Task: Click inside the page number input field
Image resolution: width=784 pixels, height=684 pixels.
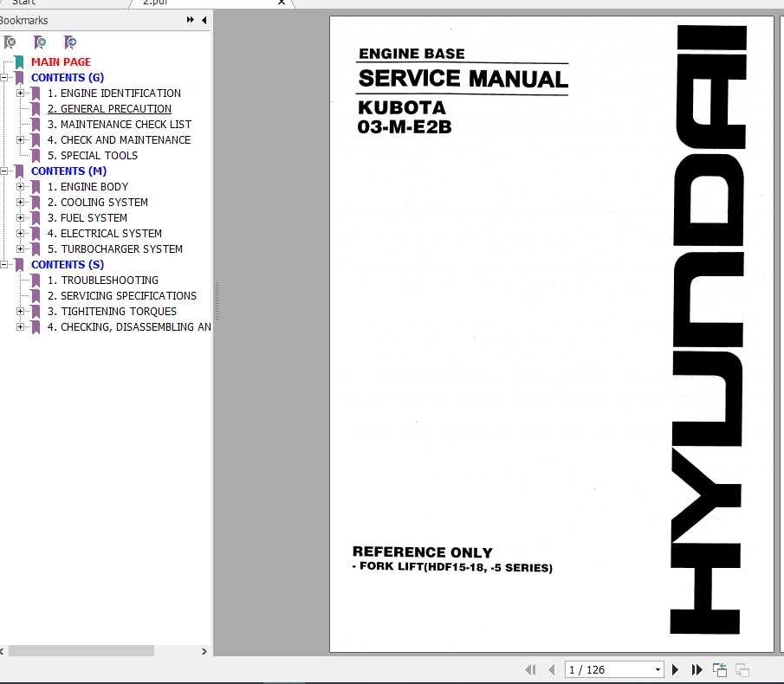Action: 602,669
